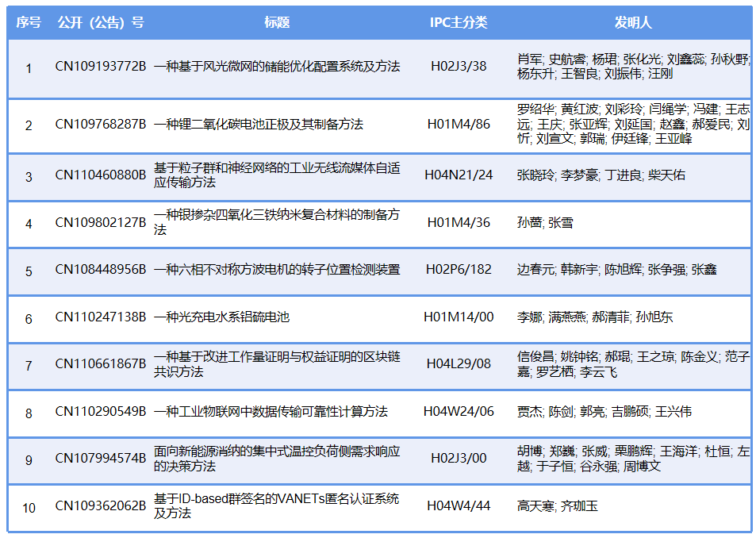Click IPC code H04W4/44
This screenshot has height=538, width=756.
coord(459,505)
